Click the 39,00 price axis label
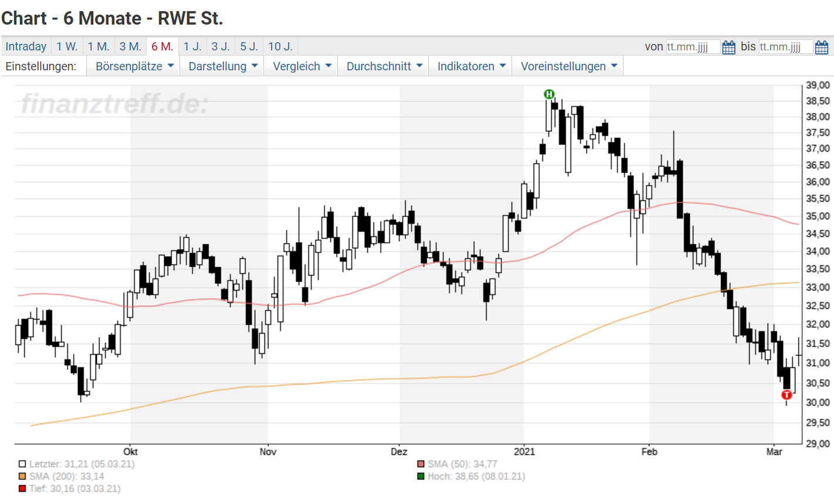 [818, 86]
